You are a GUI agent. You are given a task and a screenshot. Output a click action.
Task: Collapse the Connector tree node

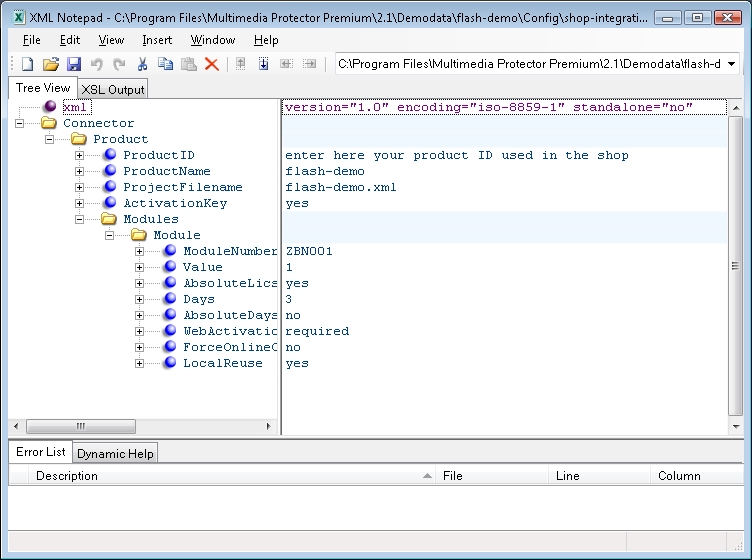[x=20, y=123]
